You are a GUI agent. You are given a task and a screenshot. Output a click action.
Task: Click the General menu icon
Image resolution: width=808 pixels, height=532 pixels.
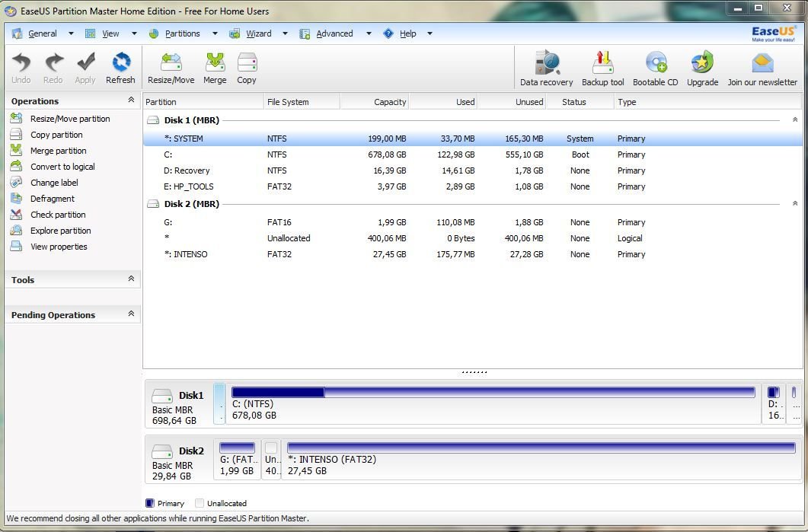[18, 33]
